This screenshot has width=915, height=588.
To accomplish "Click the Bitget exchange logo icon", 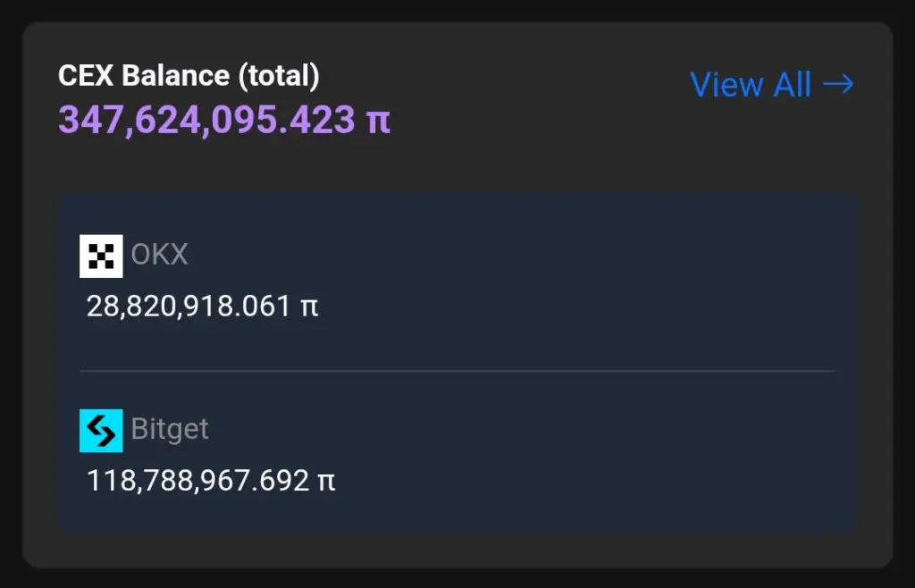I will click(x=101, y=431).
